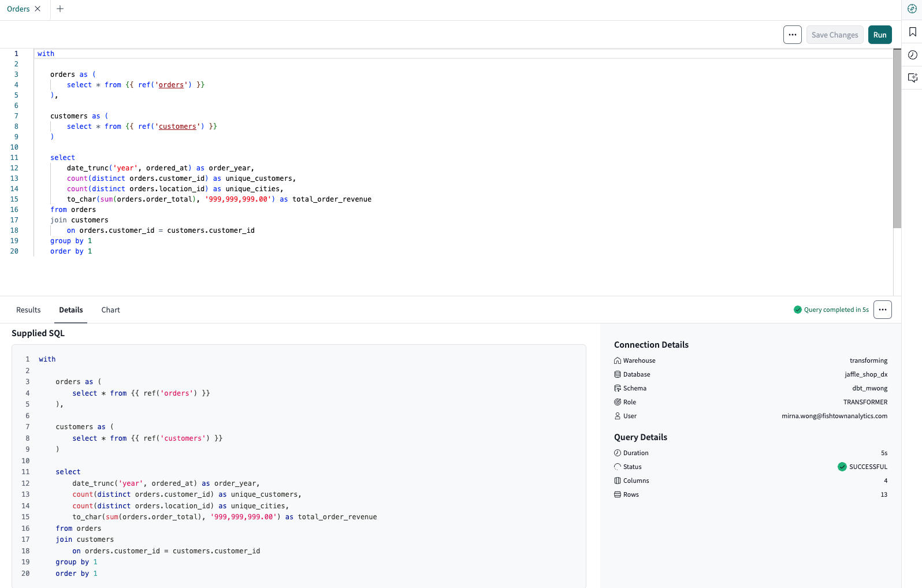Select the Details tab
This screenshot has width=922, height=588.
[71, 310]
